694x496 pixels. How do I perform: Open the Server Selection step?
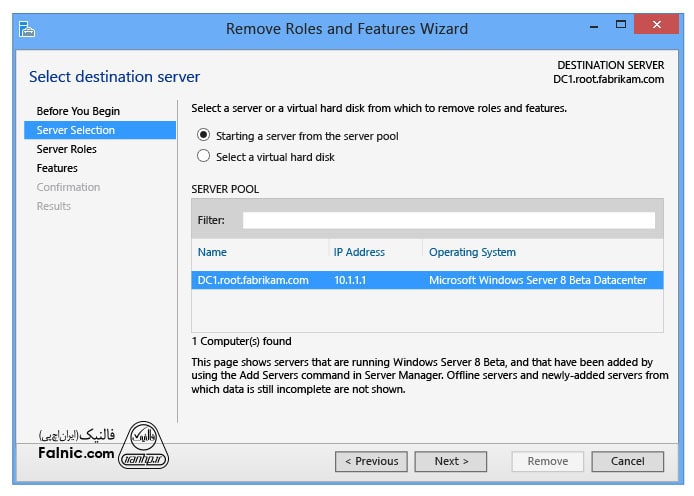pyautogui.click(x=76, y=130)
